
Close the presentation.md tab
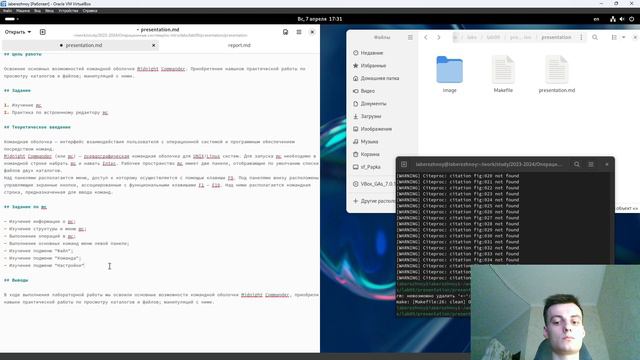click(153, 45)
